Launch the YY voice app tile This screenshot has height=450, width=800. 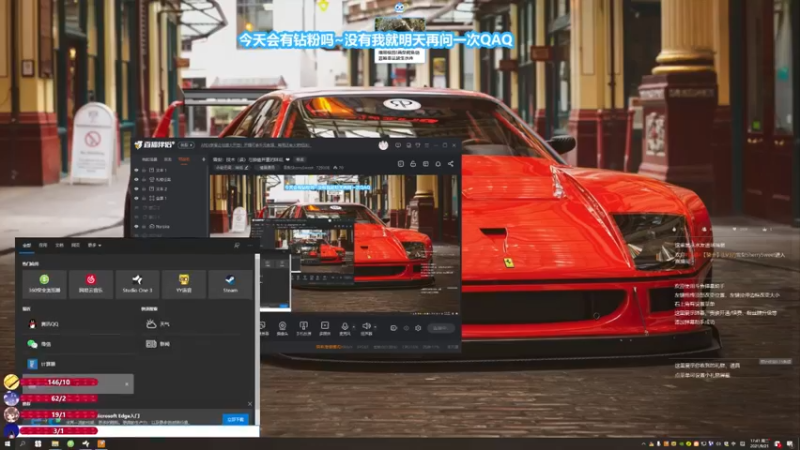184,284
